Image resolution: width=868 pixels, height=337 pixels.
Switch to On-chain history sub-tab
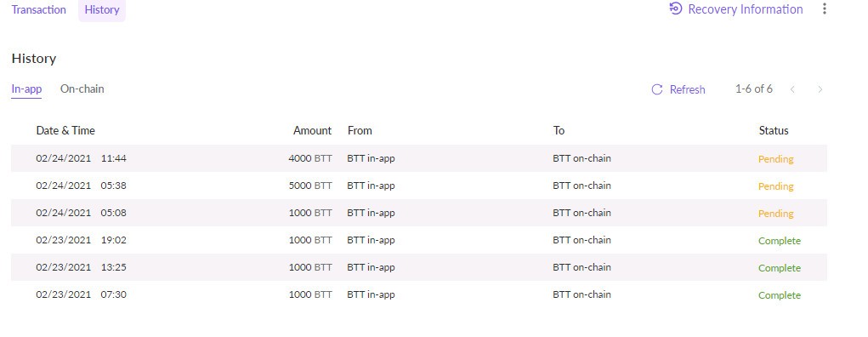pos(82,89)
